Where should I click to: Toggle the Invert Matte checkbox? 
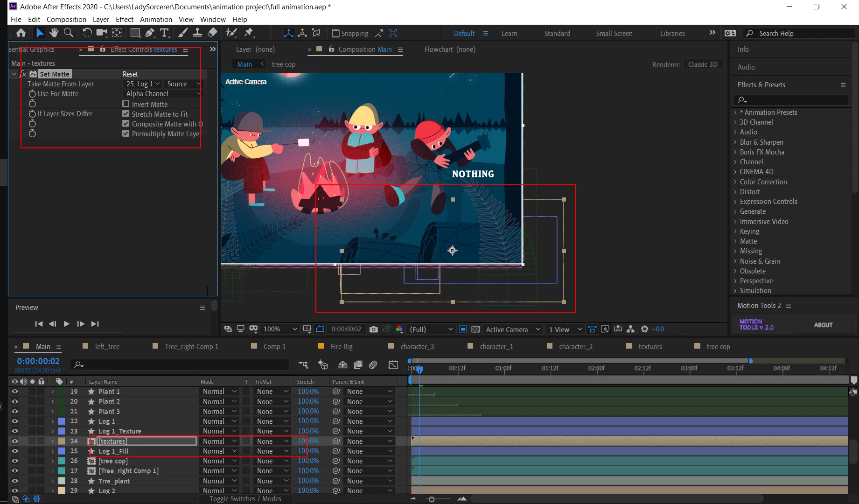(126, 104)
